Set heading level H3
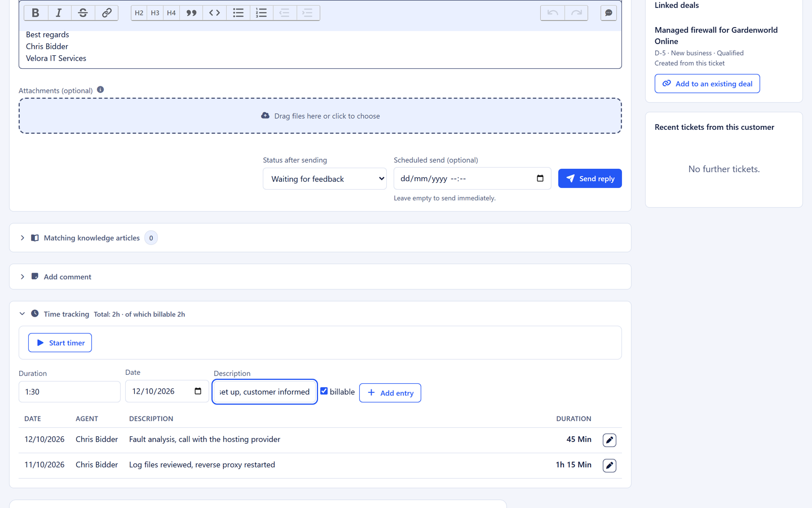812x508 pixels. [155, 13]
